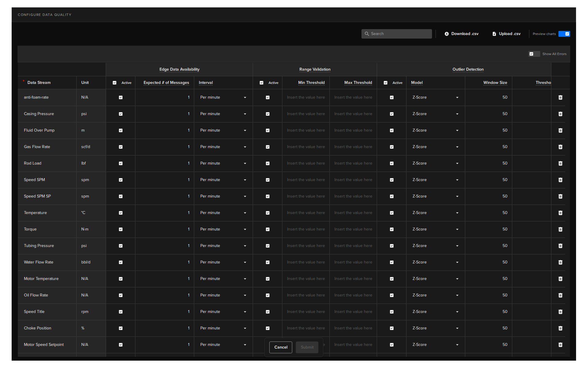Viewport: 588px width, 368px height.
Task: Click the Upload .csv file icon
Action: [x=494, y=34]
